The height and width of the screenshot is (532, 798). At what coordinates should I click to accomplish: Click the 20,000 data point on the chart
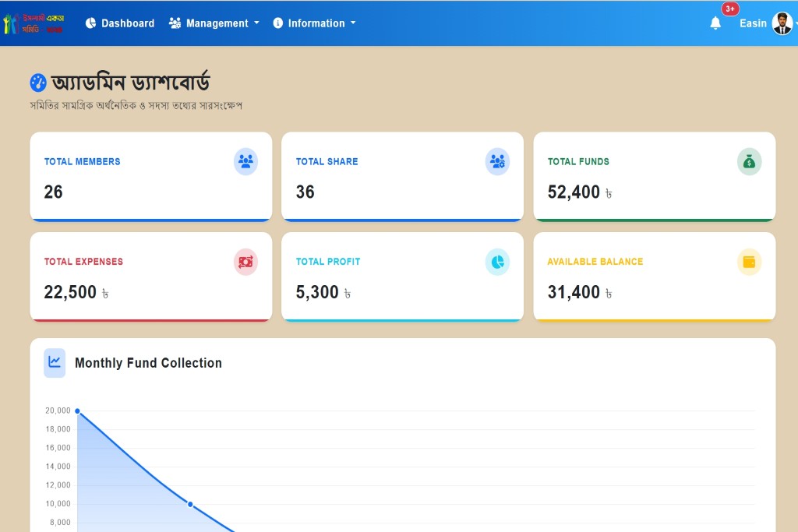[77, 411]
